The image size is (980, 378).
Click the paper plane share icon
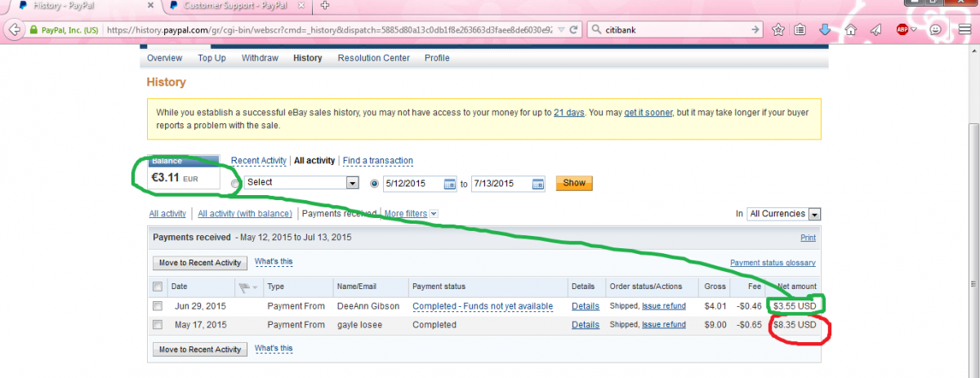[875, 29]
